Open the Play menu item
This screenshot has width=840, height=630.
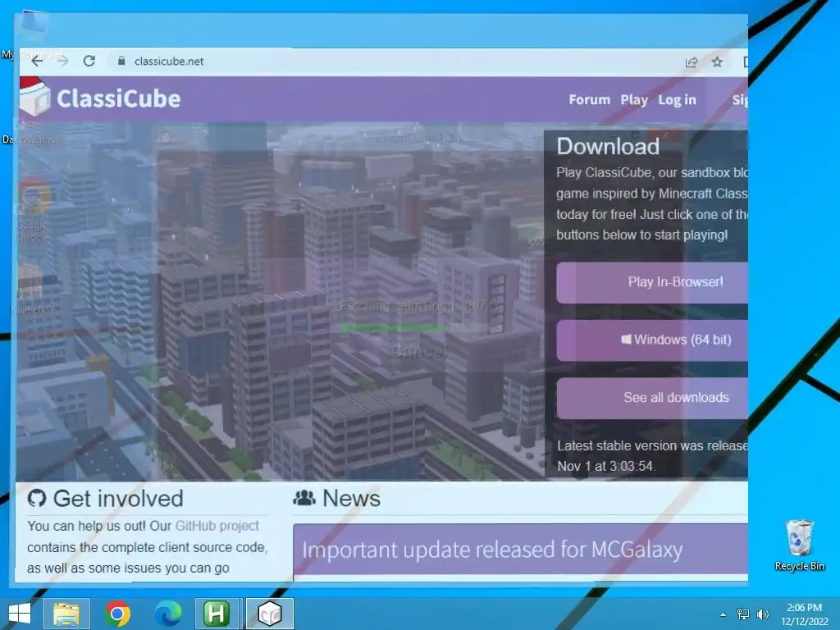634,99
